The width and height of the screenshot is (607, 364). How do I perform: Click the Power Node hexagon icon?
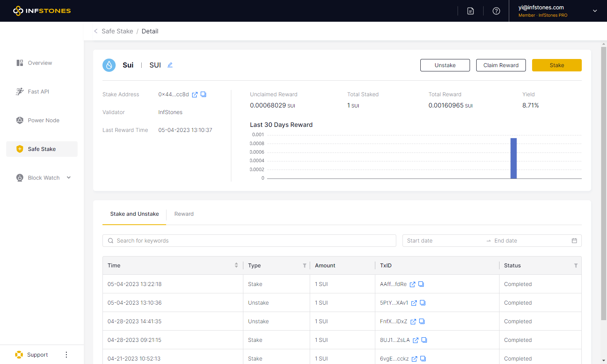point(20,120)
